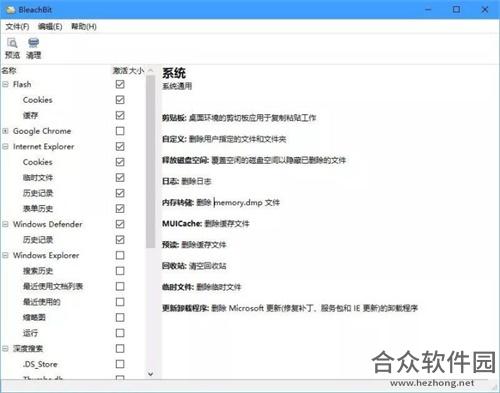
Task: Select 表单历史 tree item
Action: coord(38,209)
